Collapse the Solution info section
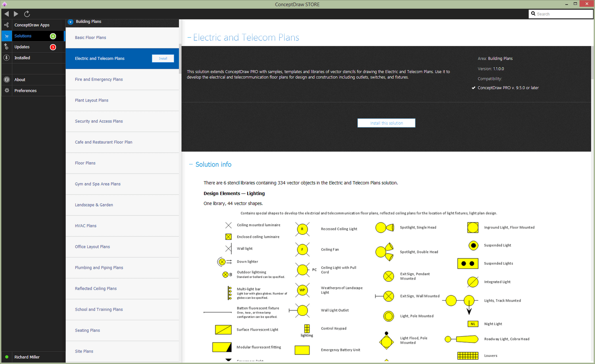Viewport: 595px width, 364px height. point(191,165)
